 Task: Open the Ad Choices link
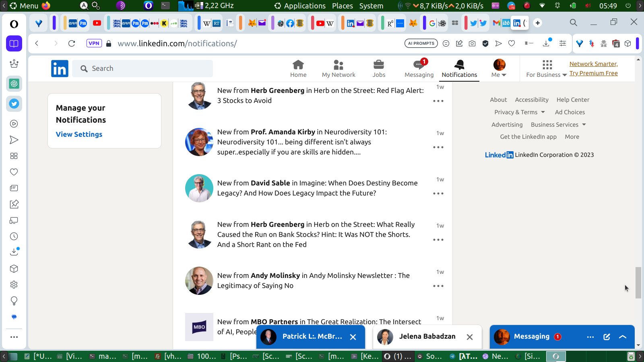[x=570, y=112]
